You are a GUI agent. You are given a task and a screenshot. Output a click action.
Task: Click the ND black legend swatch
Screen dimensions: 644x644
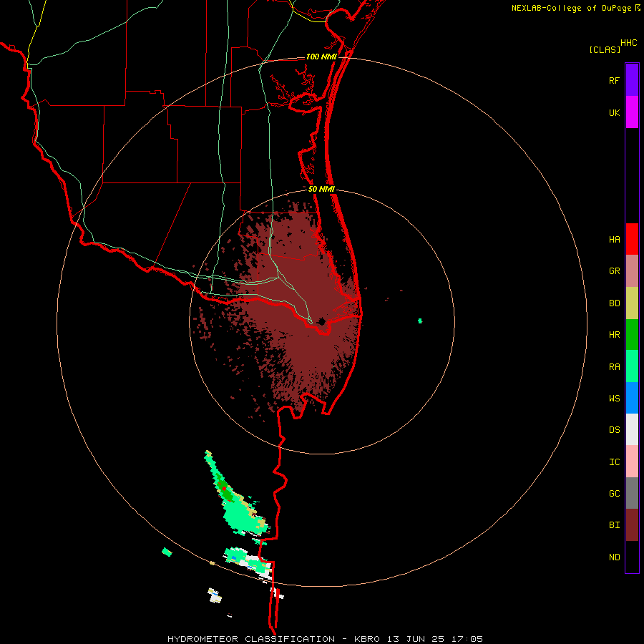coord(632,557)
